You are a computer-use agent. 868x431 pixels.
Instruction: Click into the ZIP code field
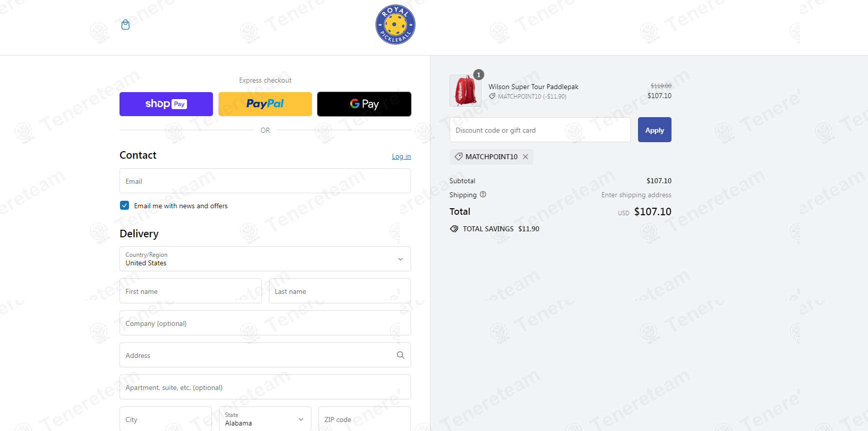[x=364, y=419]
